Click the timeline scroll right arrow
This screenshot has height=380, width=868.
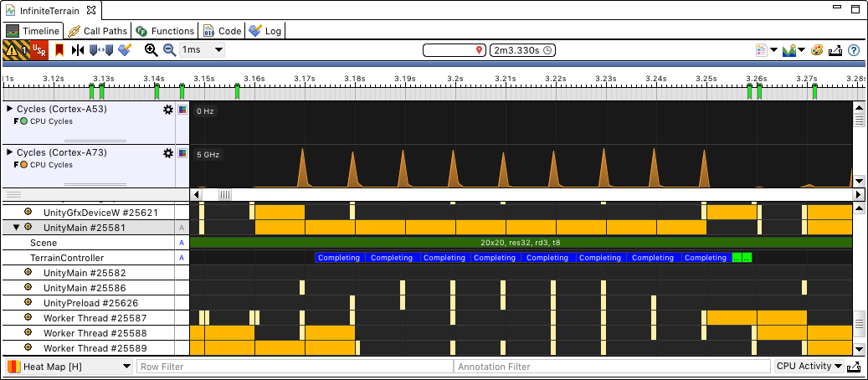point(858,194)
